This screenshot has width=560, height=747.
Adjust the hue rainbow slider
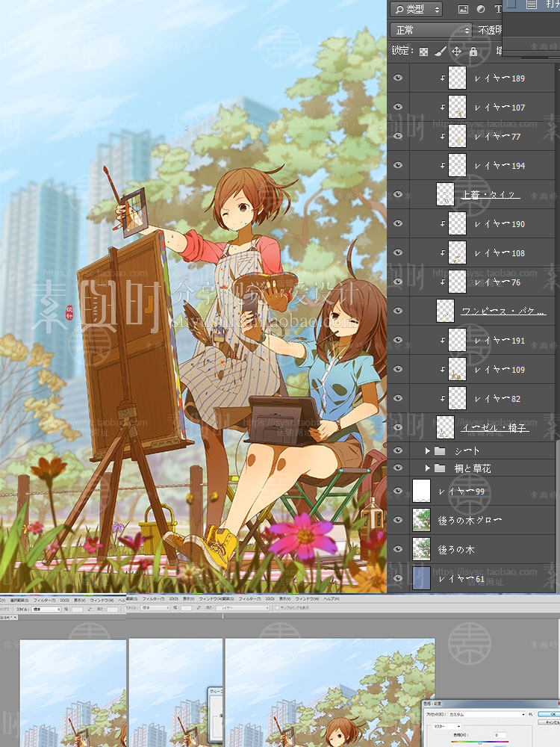pyautogui.click(x=480, y=743)
